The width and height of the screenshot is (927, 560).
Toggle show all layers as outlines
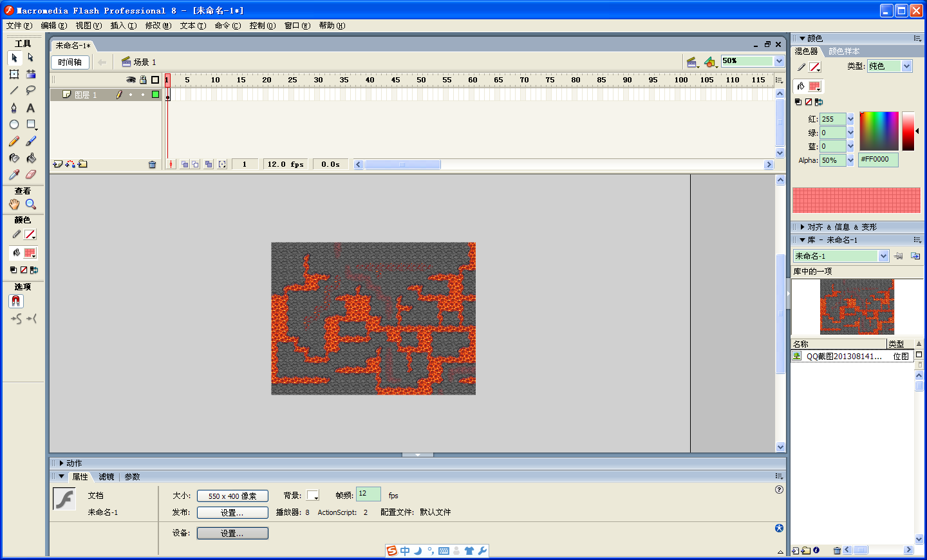(x=155, y=80)
